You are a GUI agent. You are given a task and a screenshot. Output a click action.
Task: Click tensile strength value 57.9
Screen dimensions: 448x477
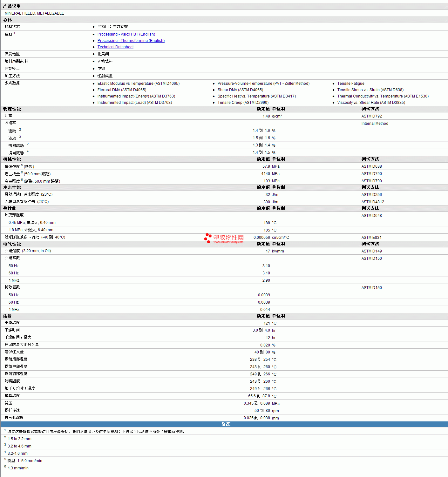[266, 166]
